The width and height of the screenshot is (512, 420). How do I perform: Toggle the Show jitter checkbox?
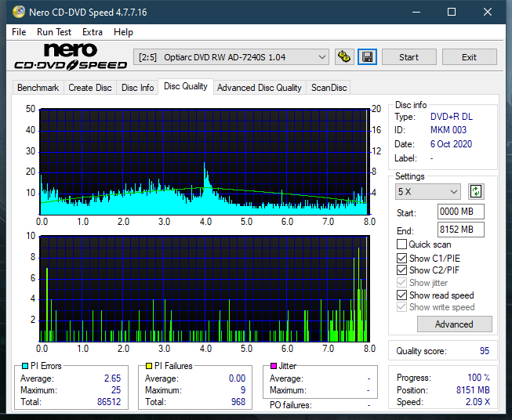[x=401, y=283]
